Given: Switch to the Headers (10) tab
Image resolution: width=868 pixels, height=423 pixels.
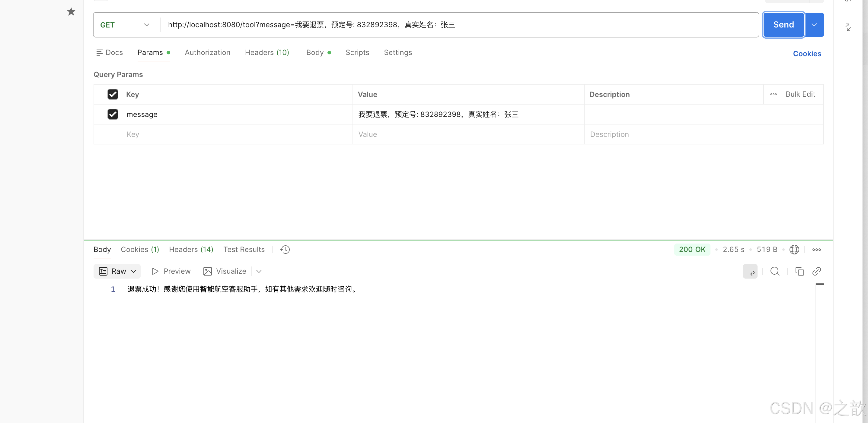Looking at the screenshot, I should 267,52.
